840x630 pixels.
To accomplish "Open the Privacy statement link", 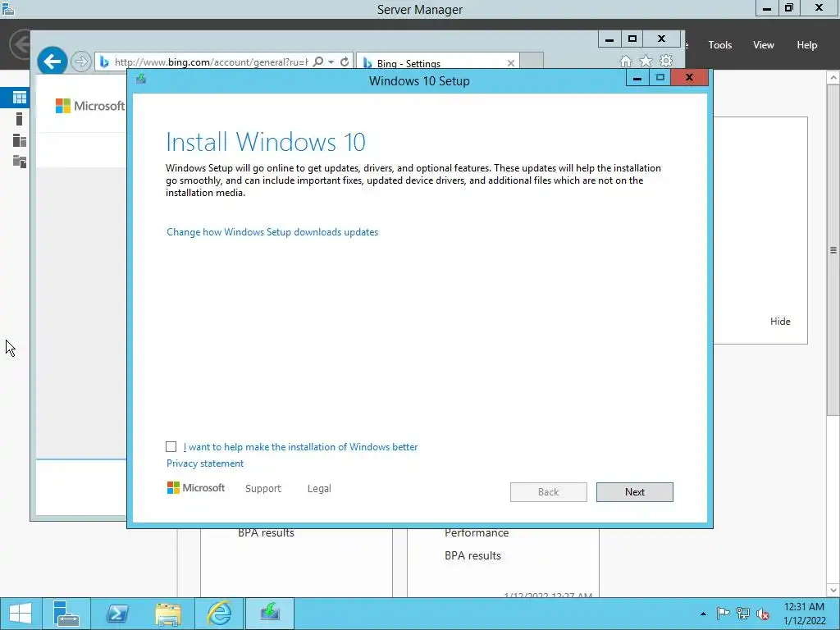I will coord(204,463).
